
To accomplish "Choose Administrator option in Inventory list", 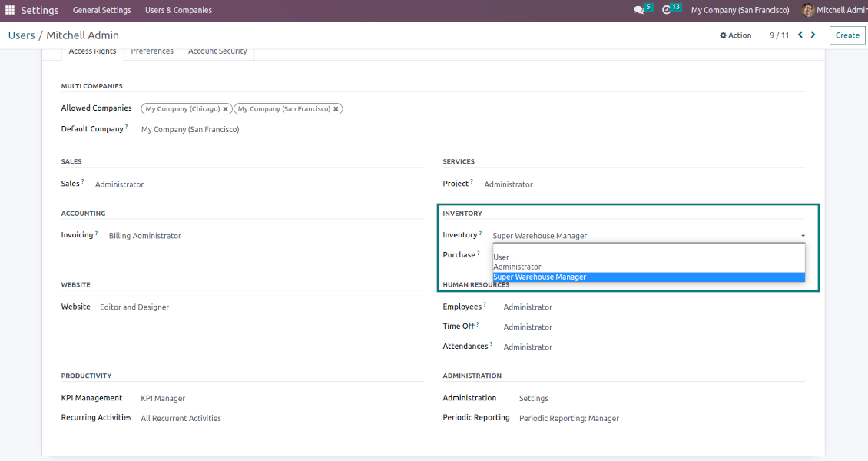I will [x=517, y=267].
